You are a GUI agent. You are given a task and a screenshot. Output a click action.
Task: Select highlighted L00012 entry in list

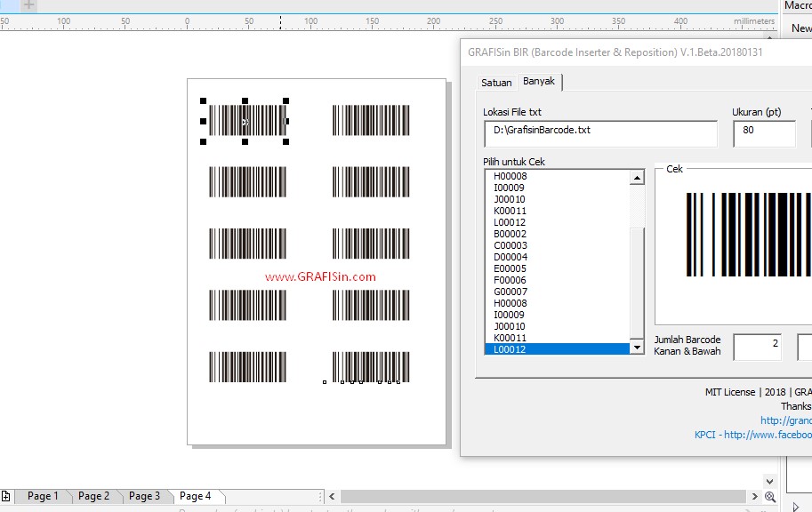pyautogui.click(x=558, y=349)
